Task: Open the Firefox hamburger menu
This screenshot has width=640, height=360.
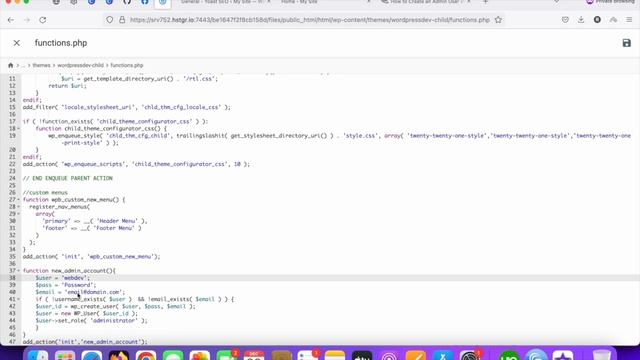Action: 629,20
